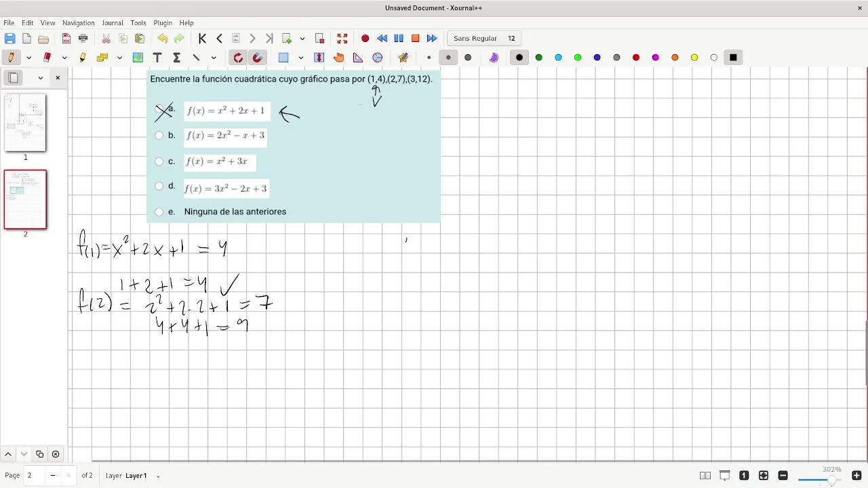
Task: Save the document with the floppy icon
Action: pos(9,39)
